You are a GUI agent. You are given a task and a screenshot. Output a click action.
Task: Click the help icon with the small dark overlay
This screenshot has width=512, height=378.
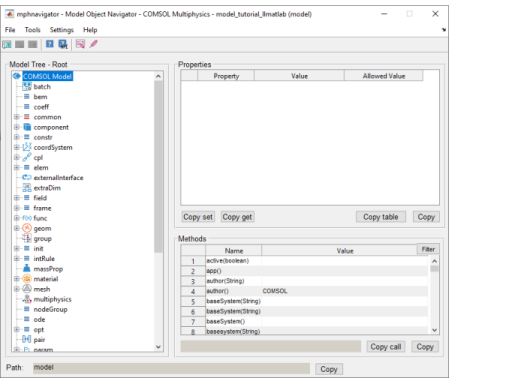tap(63, 44)
